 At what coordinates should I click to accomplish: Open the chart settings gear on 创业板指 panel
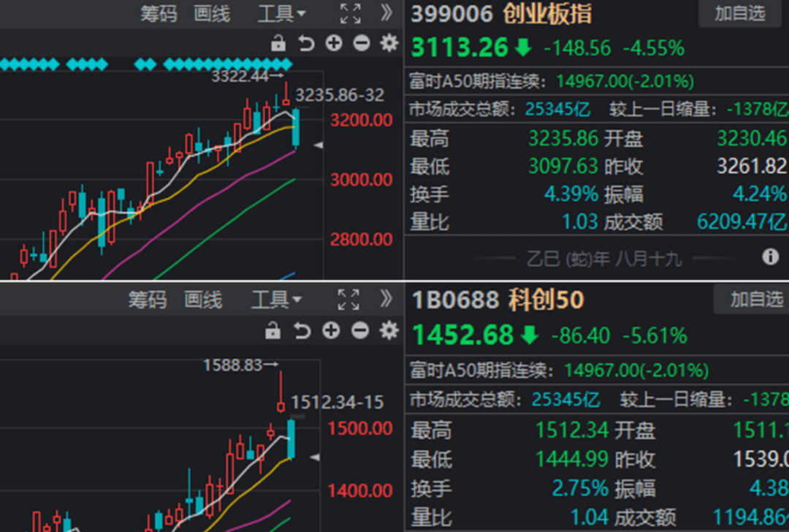[389, 44]
